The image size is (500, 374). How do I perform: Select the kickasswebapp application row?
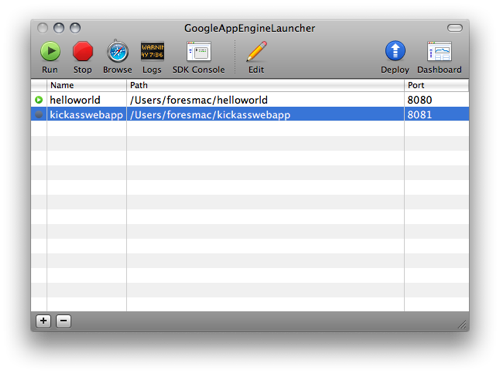tap(250, 114)
